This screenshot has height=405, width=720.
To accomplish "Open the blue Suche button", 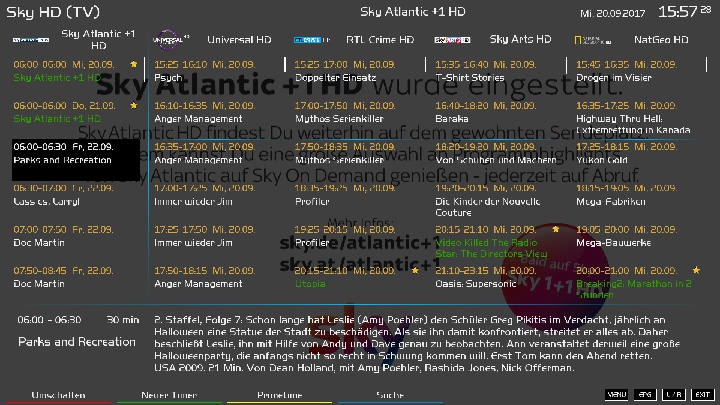I will click(x=390, y=395).
